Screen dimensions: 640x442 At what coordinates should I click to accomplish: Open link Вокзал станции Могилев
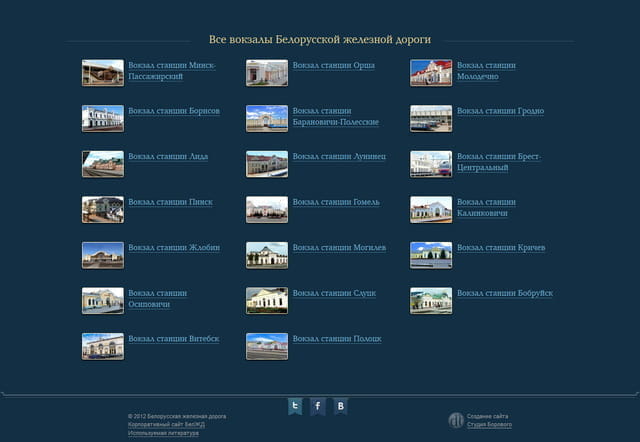(x=339, y=247)
